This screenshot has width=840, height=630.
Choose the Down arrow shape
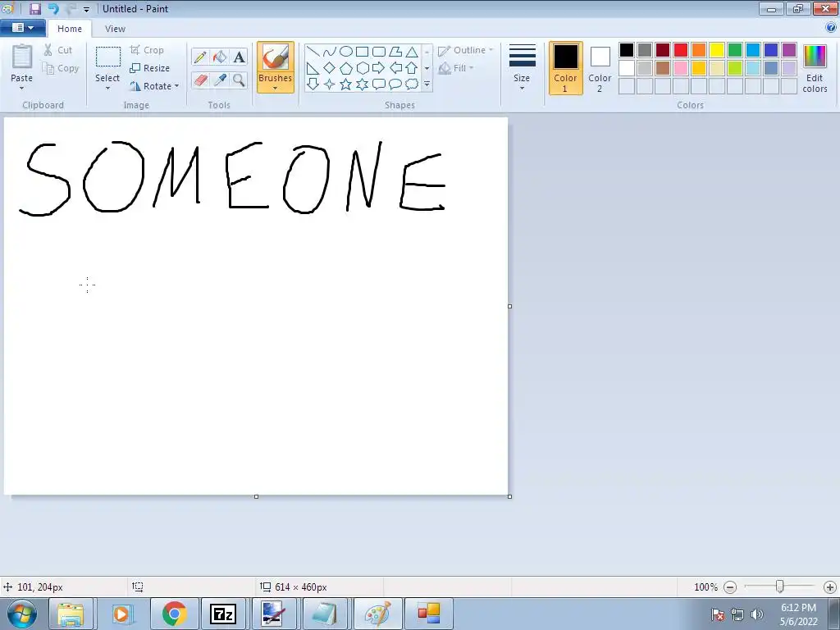click(x=313, y=84)
